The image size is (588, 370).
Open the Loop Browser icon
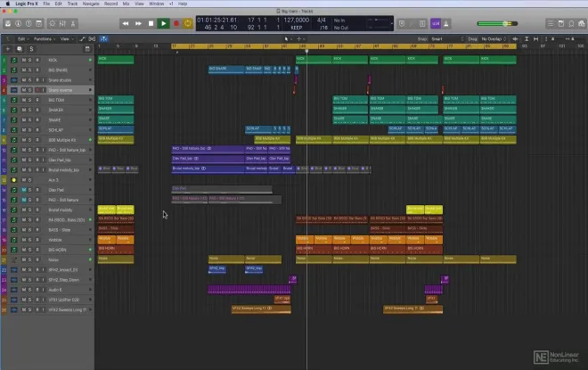point(571,24)
